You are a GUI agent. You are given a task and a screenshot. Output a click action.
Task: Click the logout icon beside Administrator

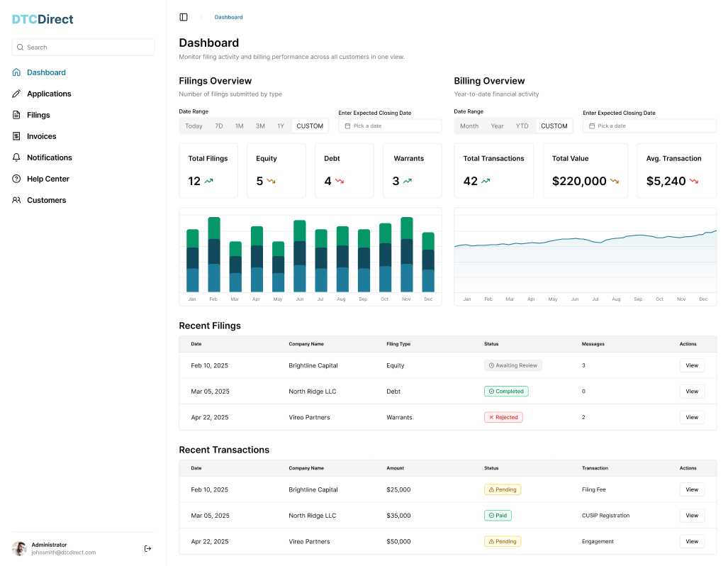coord(147,549)
